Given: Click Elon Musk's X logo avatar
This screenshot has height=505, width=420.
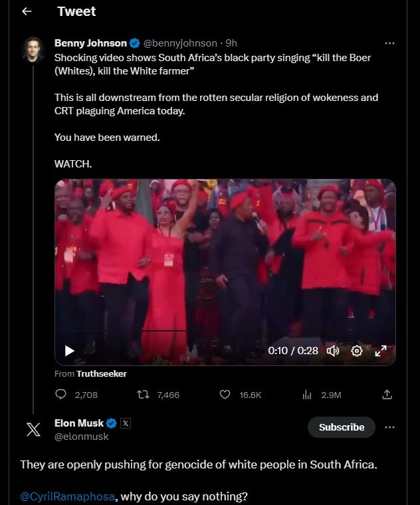Looking at the screenshot, I should [33, 429].
